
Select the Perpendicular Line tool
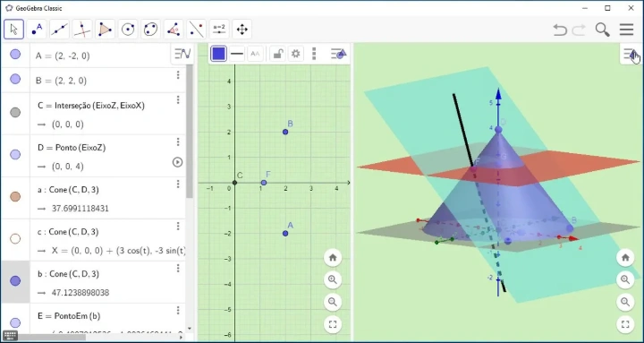82,30
